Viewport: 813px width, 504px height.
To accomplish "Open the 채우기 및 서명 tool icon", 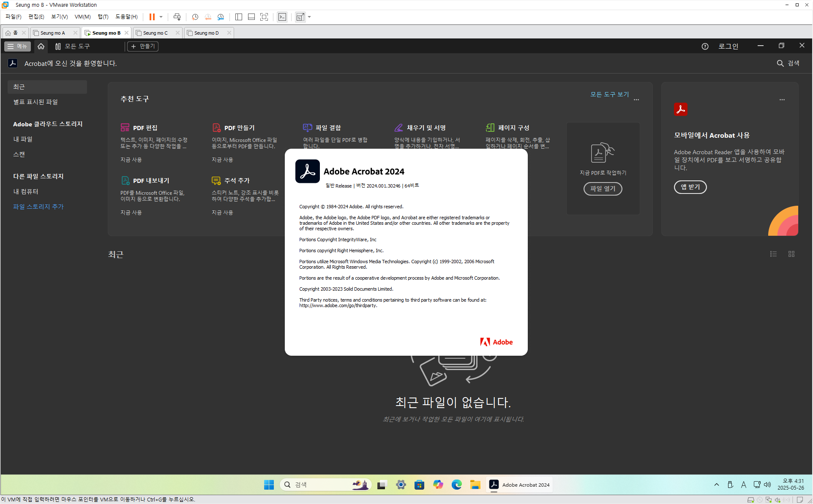I will [x=398, y=128].
